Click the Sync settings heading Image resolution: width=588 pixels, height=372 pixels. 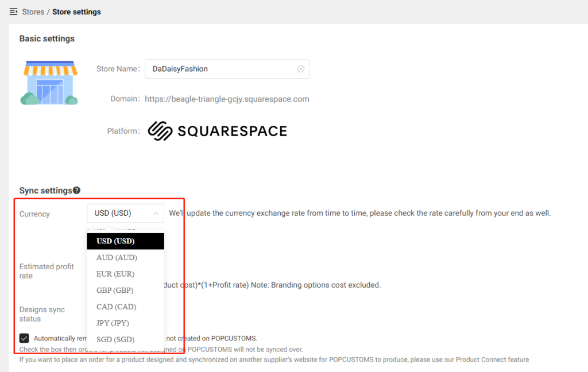pyautogui.click(x=45, y=191)
